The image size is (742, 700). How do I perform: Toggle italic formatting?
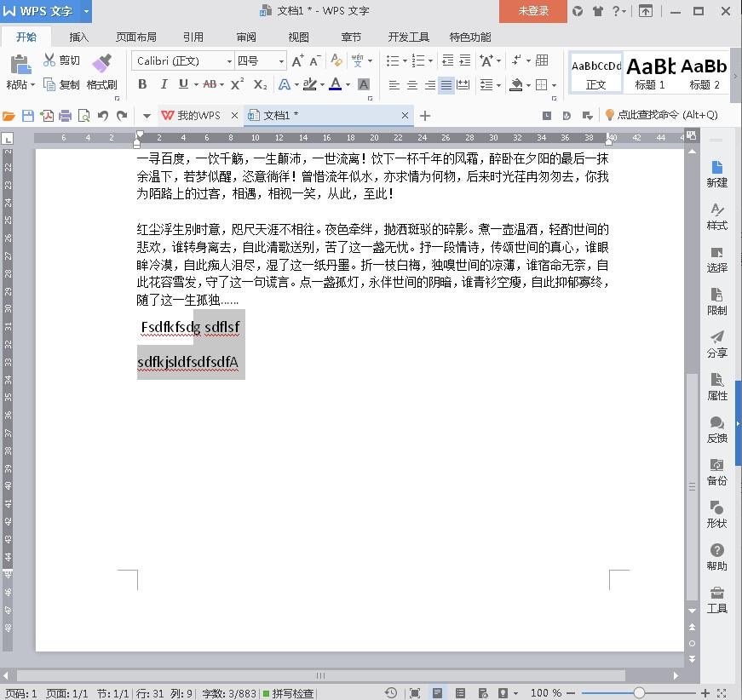[163, 84]
